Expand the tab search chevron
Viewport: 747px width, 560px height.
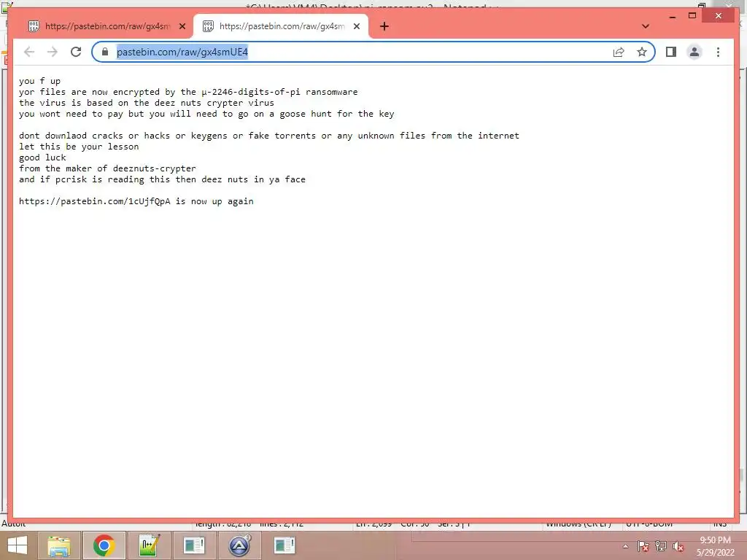point(646,26)
